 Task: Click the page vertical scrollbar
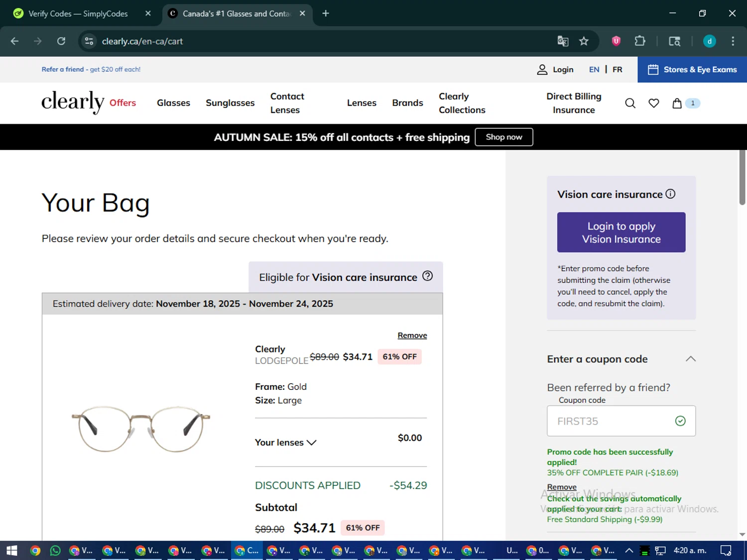(x=742, y=178)
